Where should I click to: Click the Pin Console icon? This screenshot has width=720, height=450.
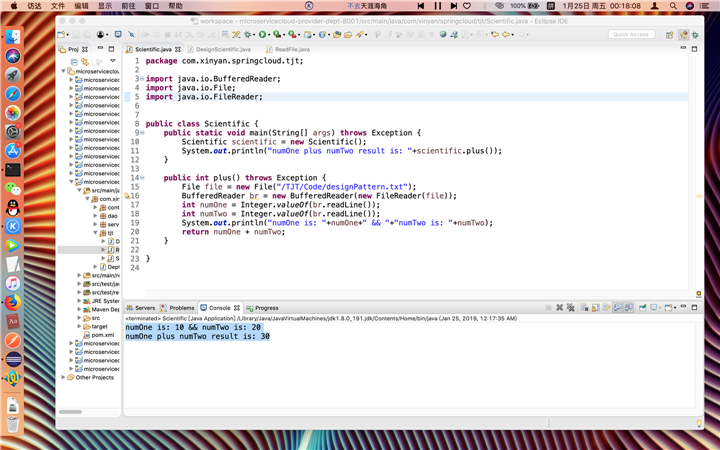(x=643, y=308)
